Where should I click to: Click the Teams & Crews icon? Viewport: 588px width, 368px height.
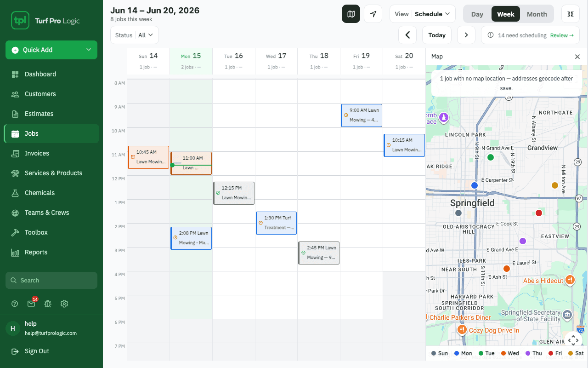15,213
